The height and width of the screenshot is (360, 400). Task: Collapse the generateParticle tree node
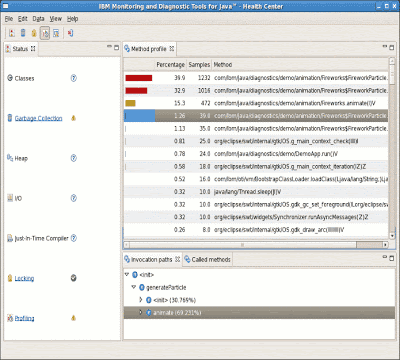tap(134, 287)
